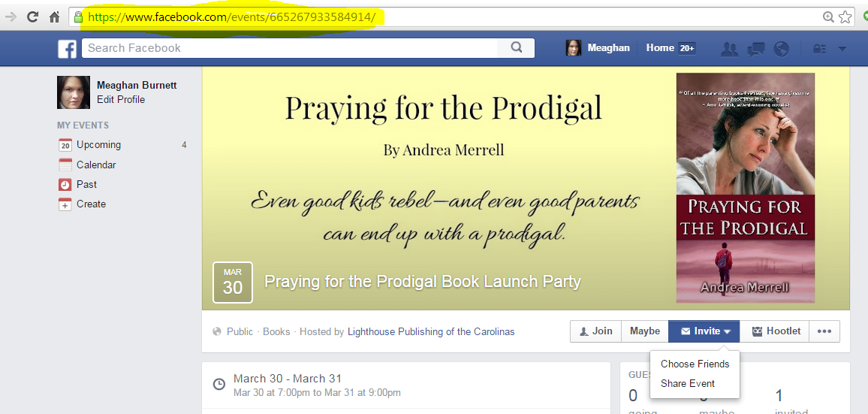Select Choose Friends from Invite menu

point(695,364)
